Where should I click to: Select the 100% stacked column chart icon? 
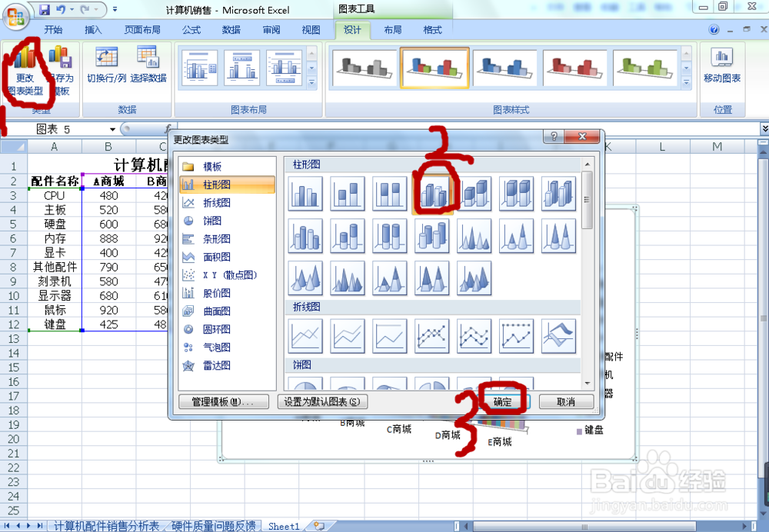[389, 194]
